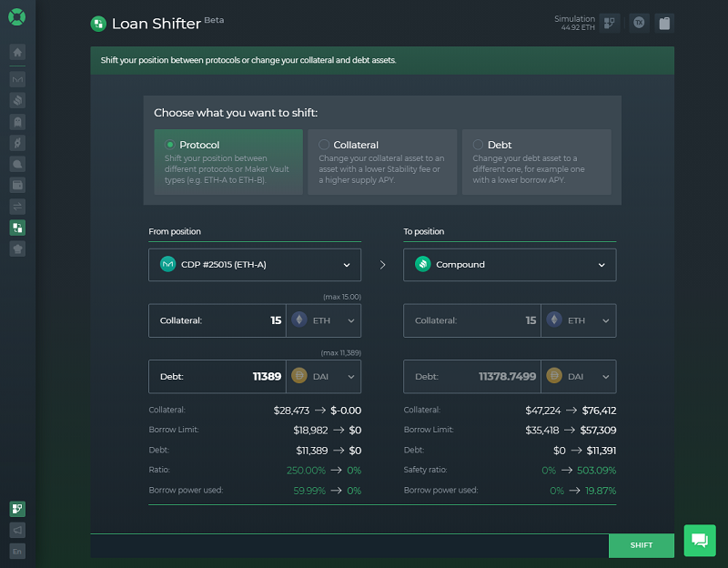This screenshot has height=568, width=728.
Task: Click the SHIFT button
Action: (x=642, y=545)
